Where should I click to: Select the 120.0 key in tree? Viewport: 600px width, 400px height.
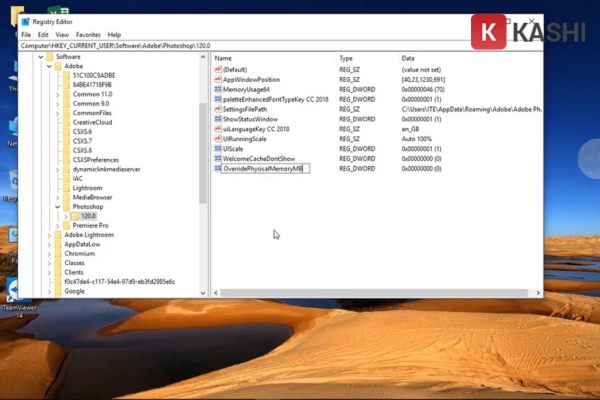tap(88, 215)
